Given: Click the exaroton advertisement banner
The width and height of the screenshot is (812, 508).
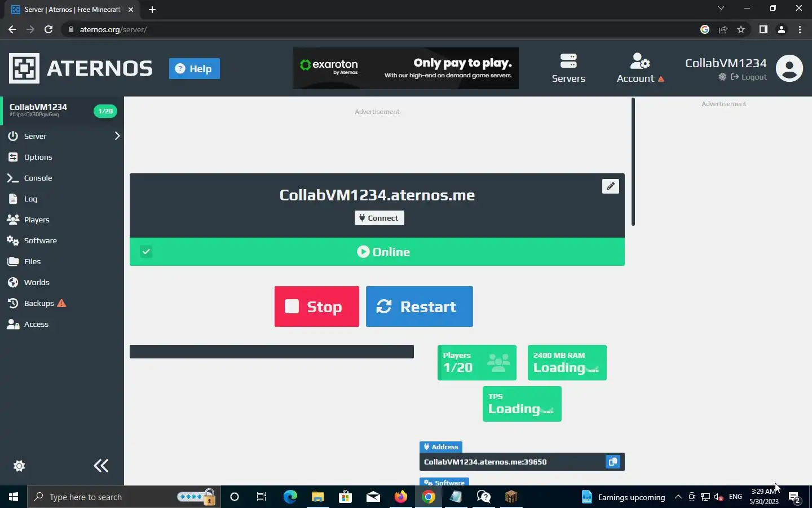Looking at the screenshot, I should tap(406, 68).
